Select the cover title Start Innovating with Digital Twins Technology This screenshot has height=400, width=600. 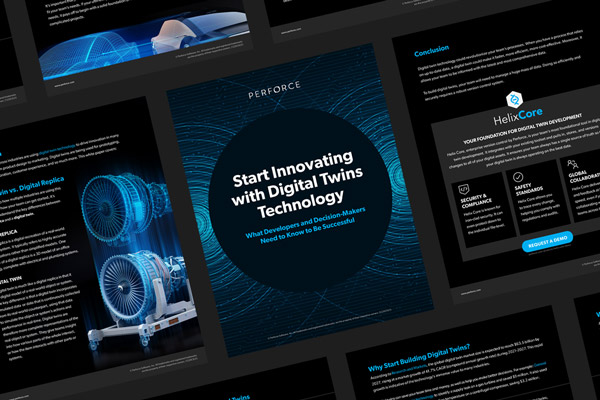click(297, 184)
